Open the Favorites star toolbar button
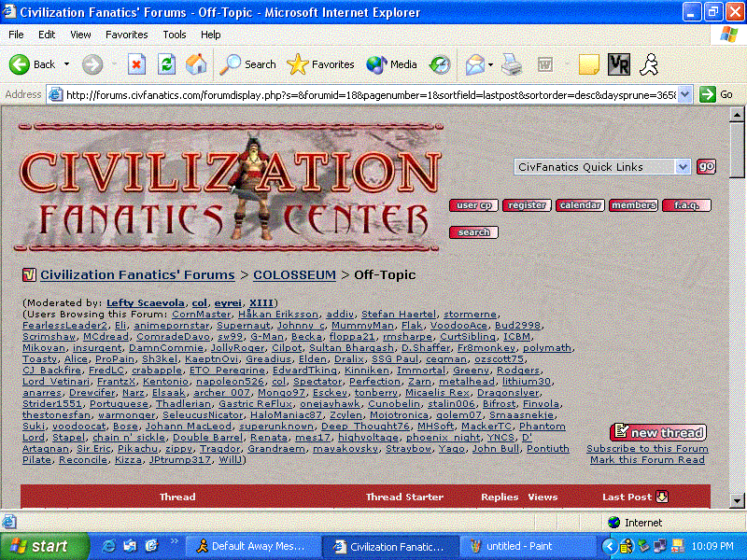 click(320, 64)
